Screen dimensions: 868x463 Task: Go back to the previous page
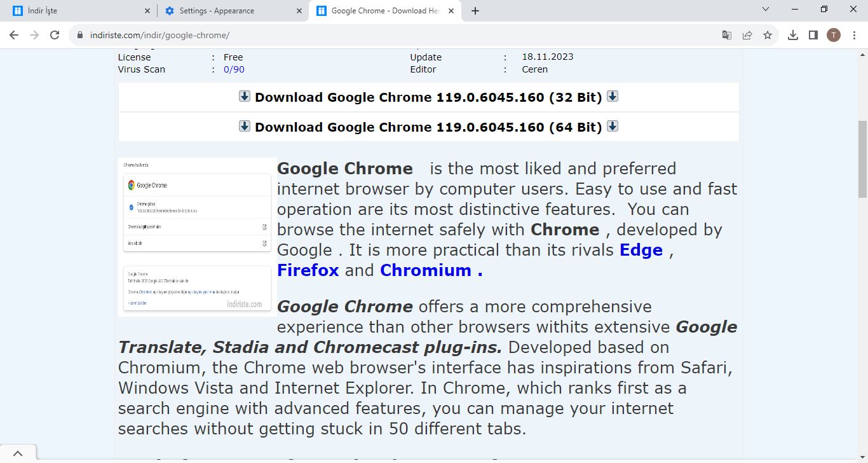(x=14, y=35)
